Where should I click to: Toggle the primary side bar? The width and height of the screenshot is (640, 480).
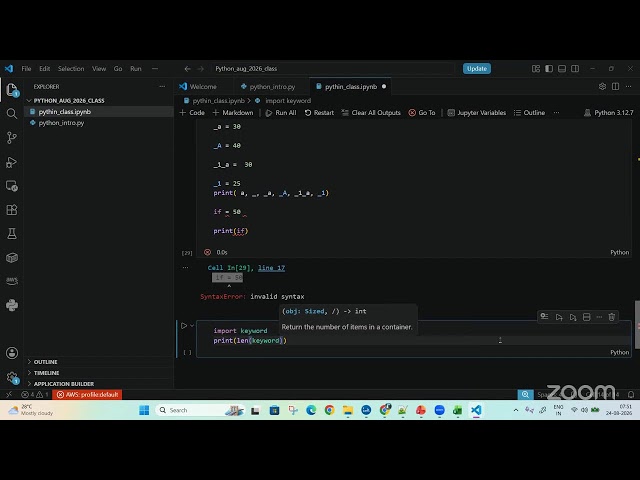pyautogui.click(x=549, y=69)
